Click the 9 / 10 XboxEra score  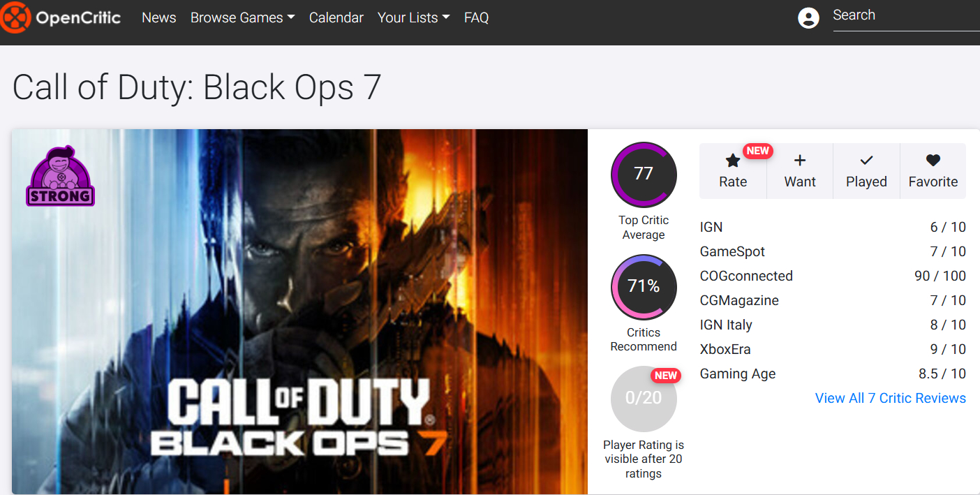tap(948, 349)
